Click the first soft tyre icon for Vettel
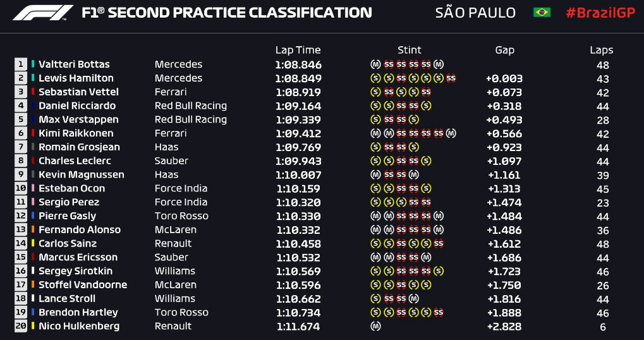This screenshot has width=644, height=340. [375, 92]
